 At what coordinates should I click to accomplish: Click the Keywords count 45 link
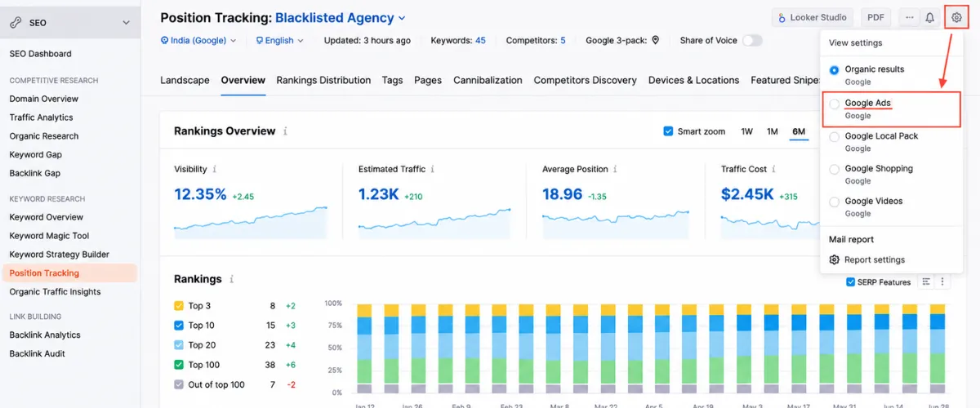click(x=480, y=40)
